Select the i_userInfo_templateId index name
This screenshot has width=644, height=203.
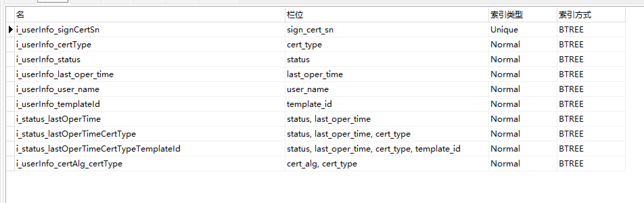pyautogui.click(x=58, y=104)
